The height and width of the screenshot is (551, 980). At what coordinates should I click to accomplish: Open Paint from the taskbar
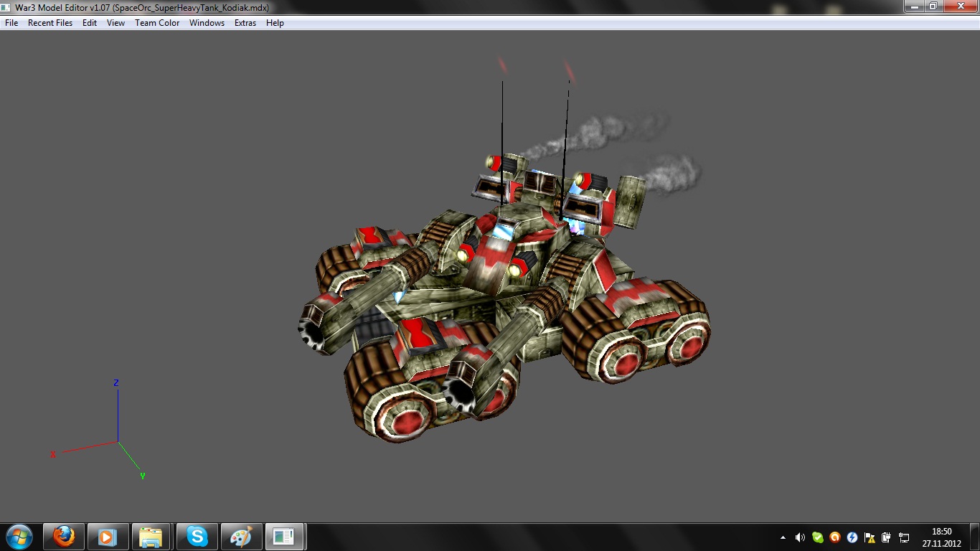[x=241, y=537]
